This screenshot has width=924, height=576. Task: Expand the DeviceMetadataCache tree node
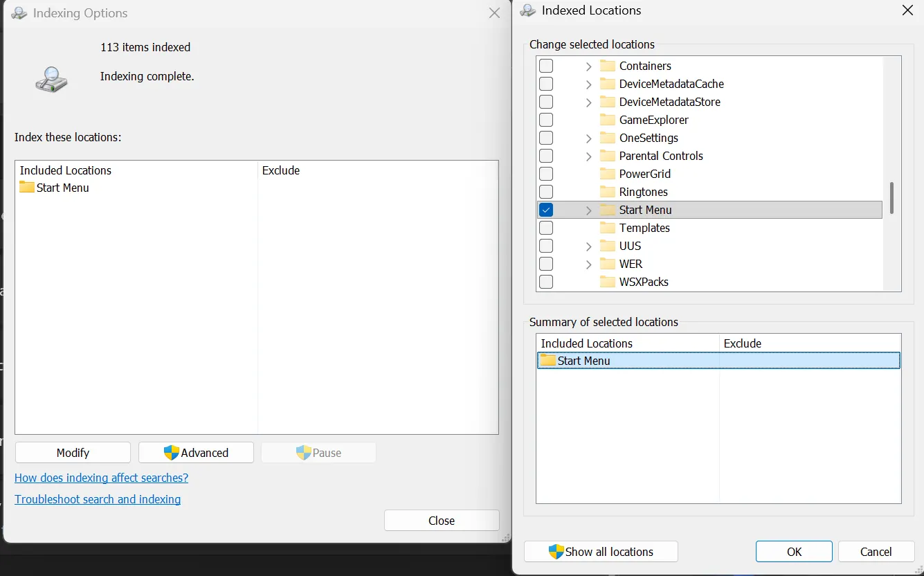(588, 84)
